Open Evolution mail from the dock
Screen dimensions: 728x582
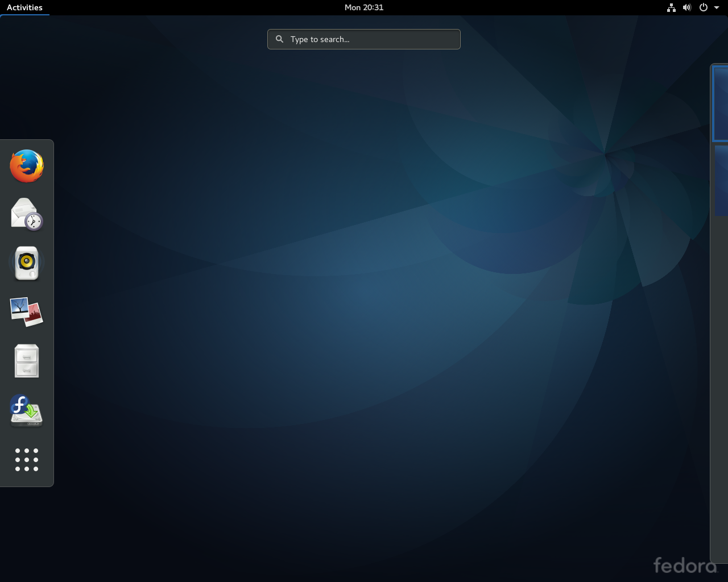(x=26, y=214)
